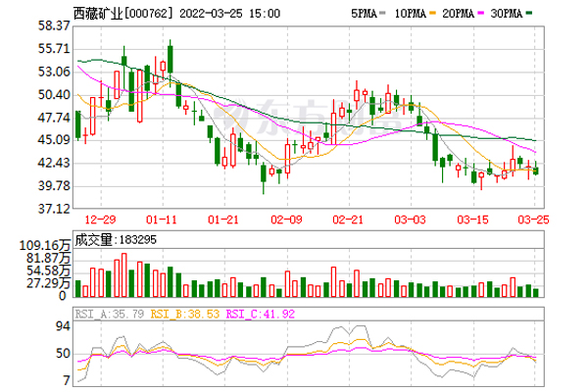This screenshot has width=588, height=392.
Task: Click the RSI_C:41.92 indicator label
Action: [262, 315]
